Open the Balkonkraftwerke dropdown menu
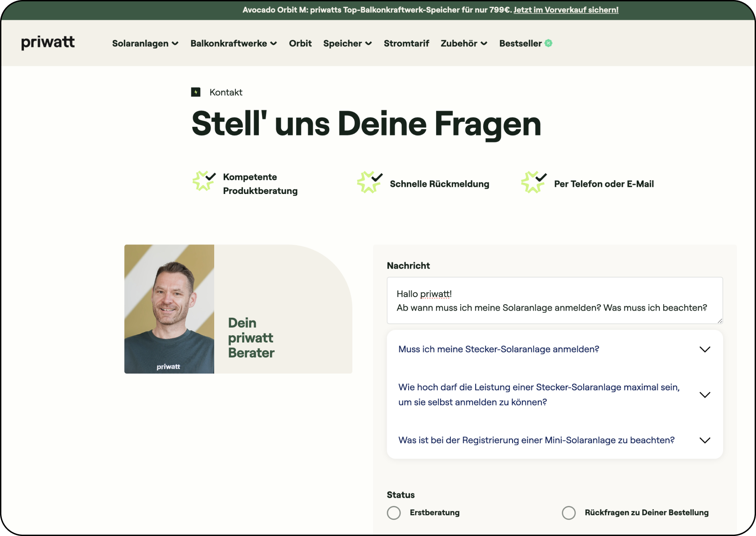The height and width of the screenshot is (536, 756). pos(233,44)
